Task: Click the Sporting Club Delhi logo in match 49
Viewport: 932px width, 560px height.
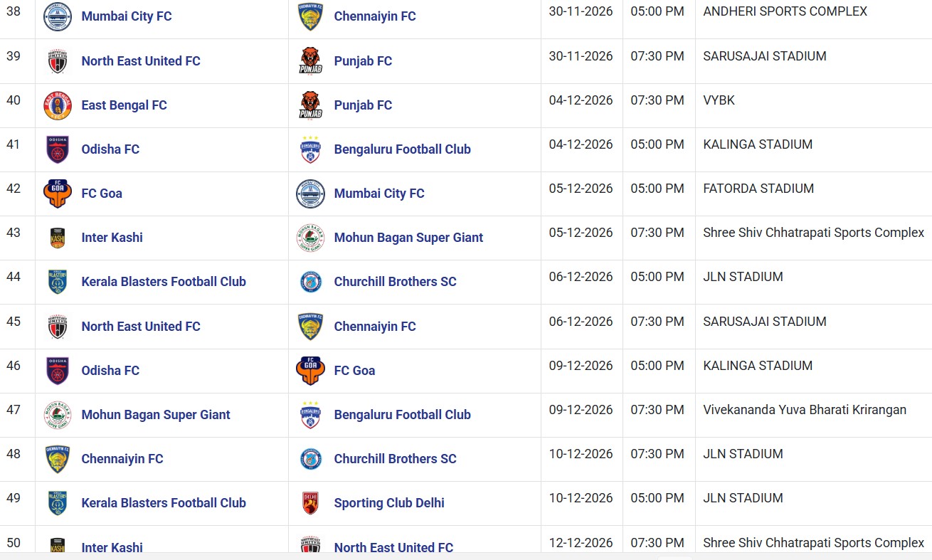Action: pos(310,503)
